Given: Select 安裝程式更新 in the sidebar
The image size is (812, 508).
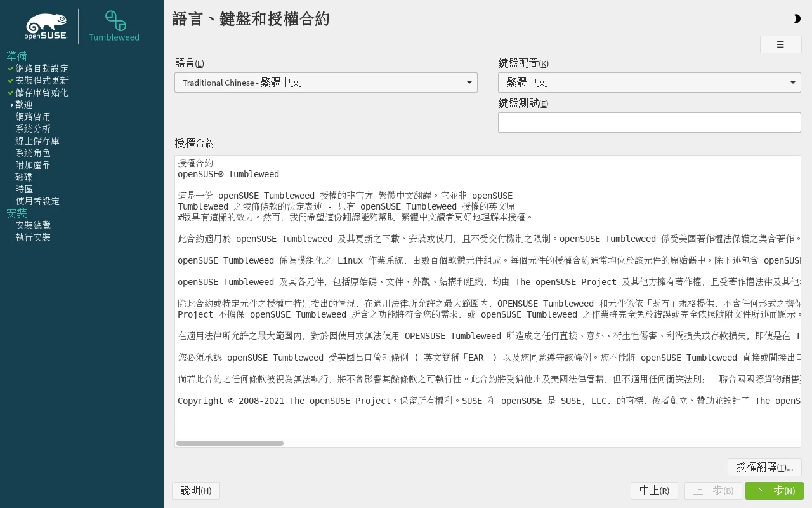Looking at the screenshot, I should tap(42, 81).
